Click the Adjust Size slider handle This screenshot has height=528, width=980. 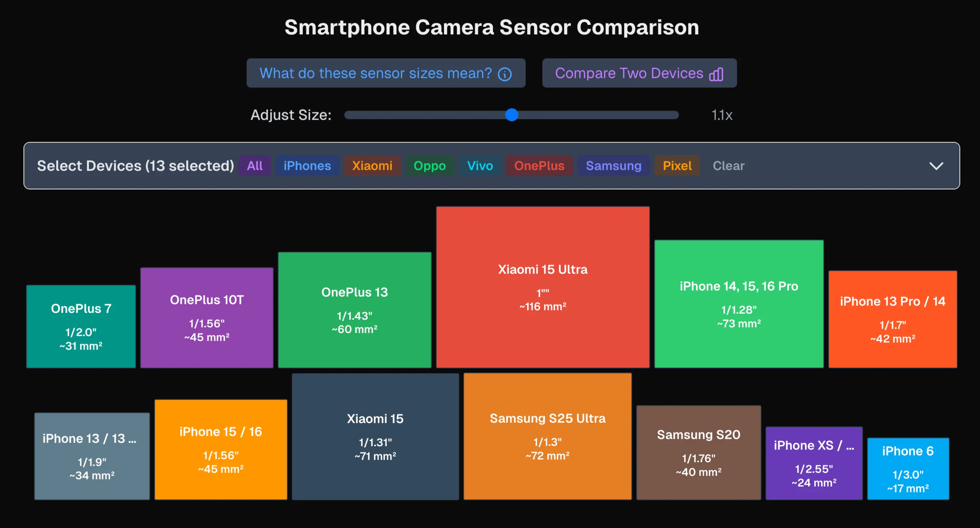(512, 115)
